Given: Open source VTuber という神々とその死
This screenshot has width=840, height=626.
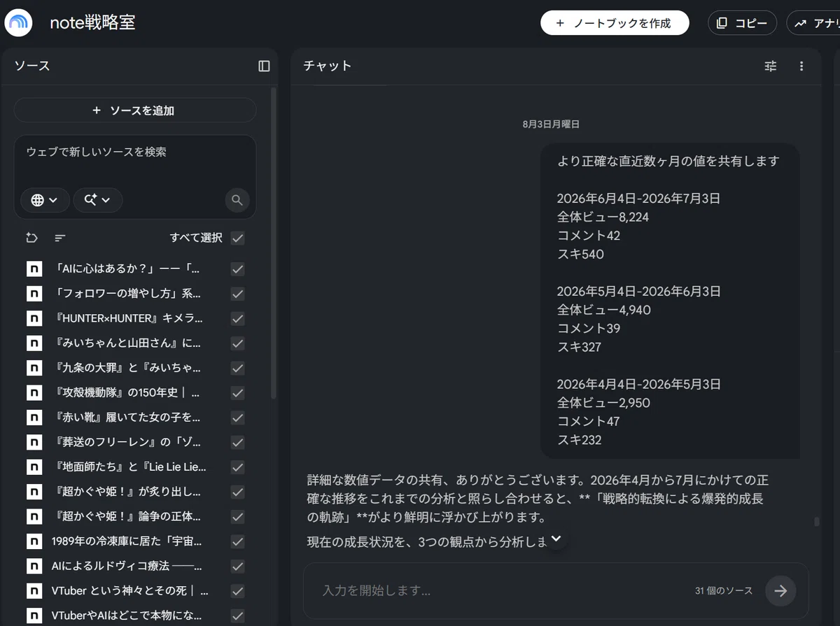Looking at the screenshot, I should click(129, 591).
